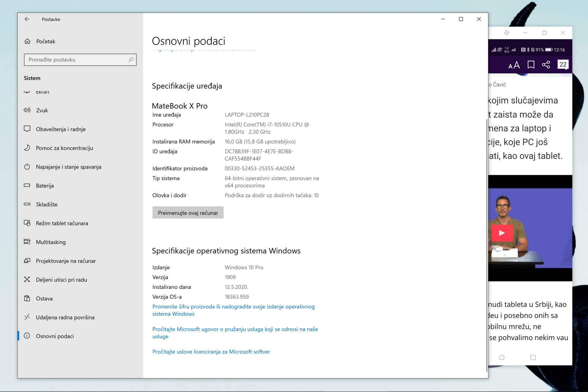Play the embedded video
Image resolution: width=588 pixels, height=392 pixels.
tap(502, 233)
